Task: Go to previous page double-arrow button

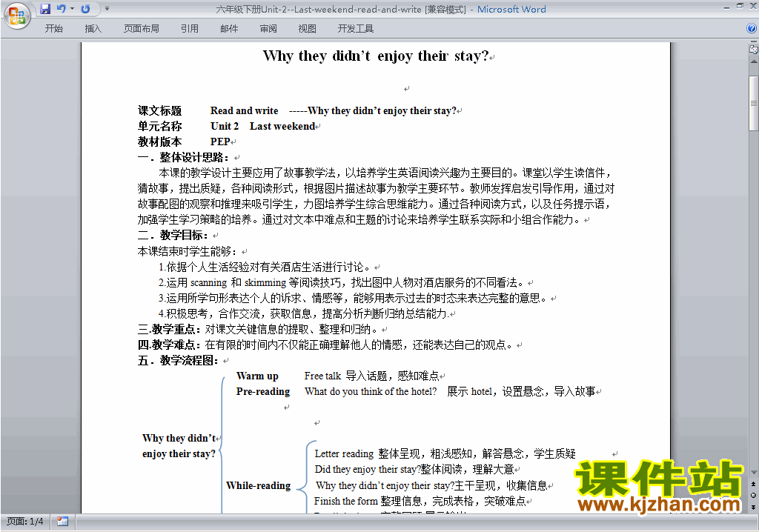Action: coord(753,484)
